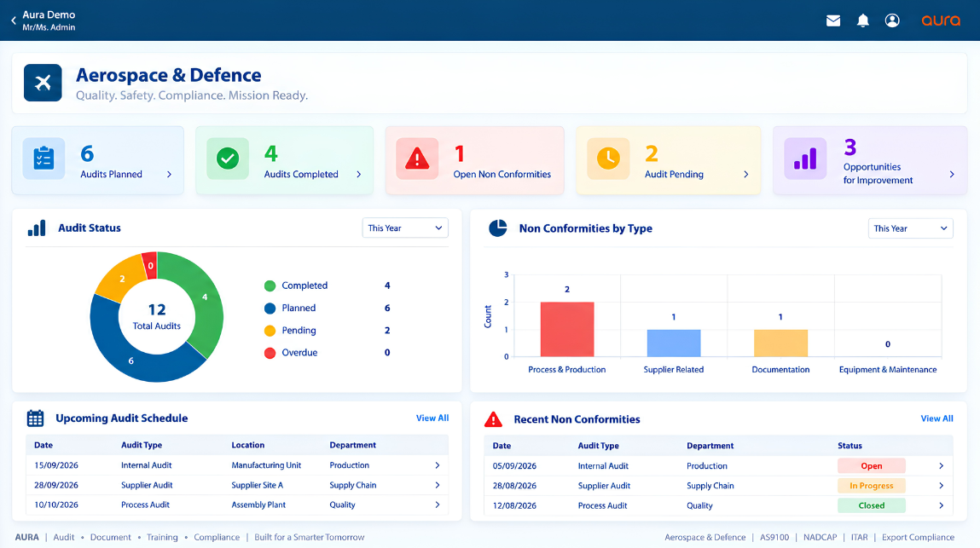Click the clipboard icon on Audits Planned
This screenshot has width=980, height=548.
(43, 159)
